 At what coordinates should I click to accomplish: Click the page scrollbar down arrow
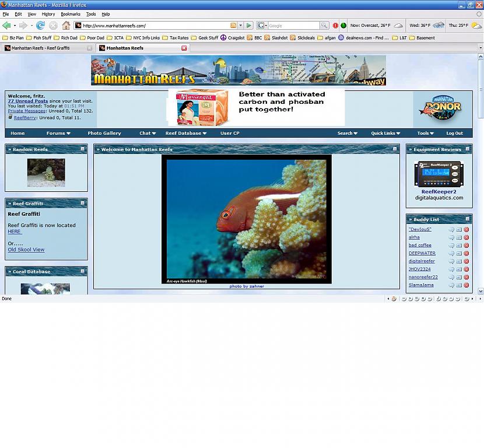point(481,291)
